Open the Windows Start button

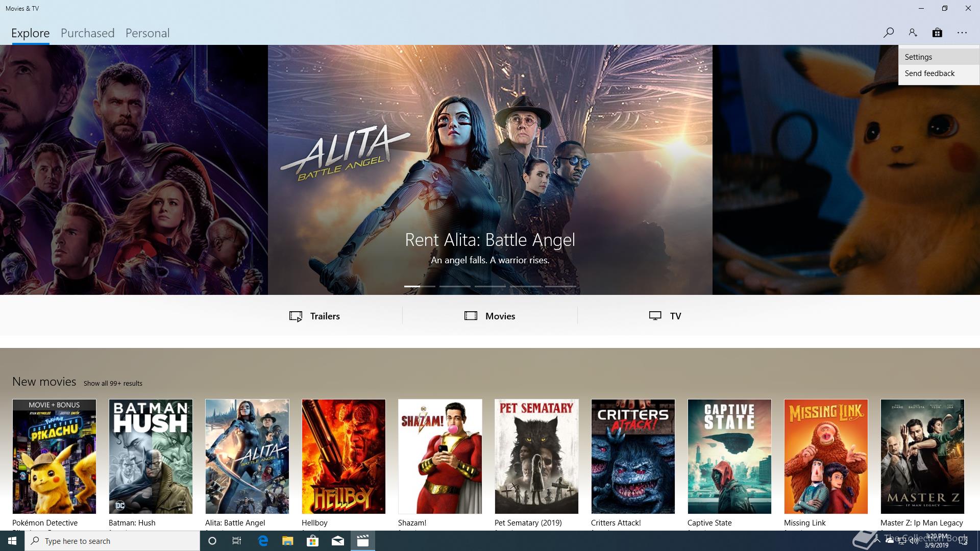click(x=12, y=541)
